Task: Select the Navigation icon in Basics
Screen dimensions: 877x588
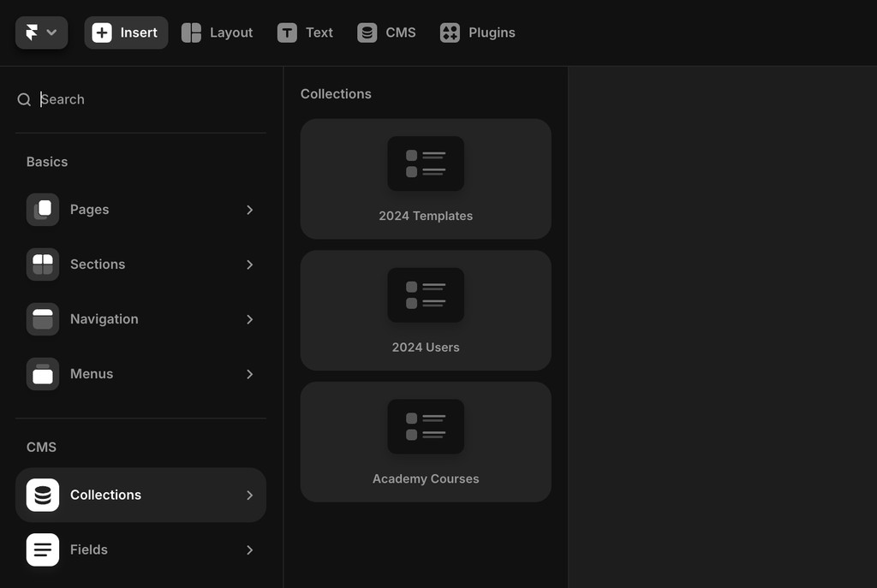Action: click(x=42, y=319)
